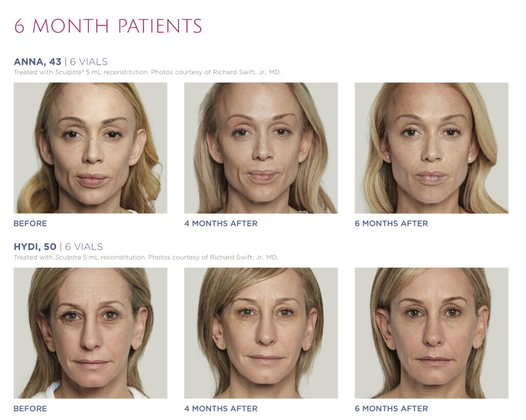Click Hydi's Sculptra treatment credit line
This screenshot has width=526, height=420.
pos(145,257)
